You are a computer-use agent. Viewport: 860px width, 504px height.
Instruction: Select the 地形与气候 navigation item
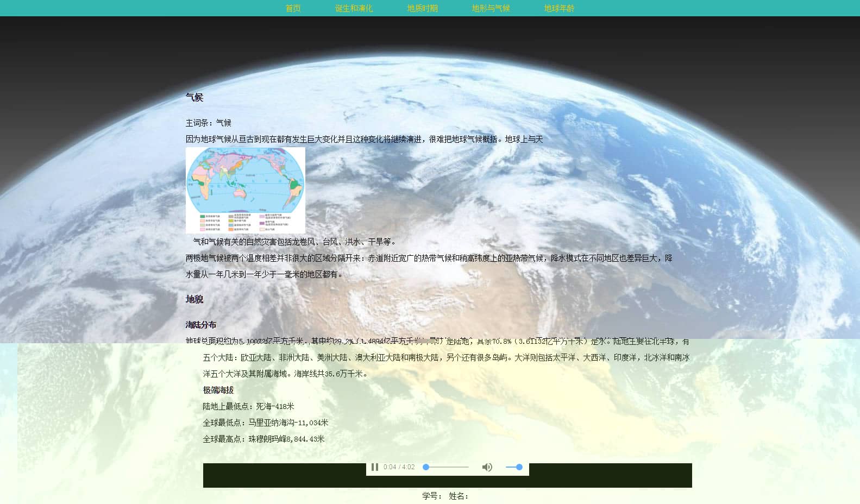tap(491, 8)
